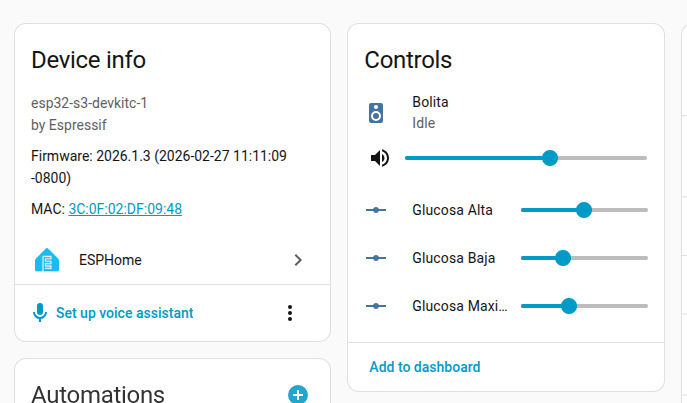
Task: Click the Glucosa Alta number entity icon
Action: tap(376, 210)
